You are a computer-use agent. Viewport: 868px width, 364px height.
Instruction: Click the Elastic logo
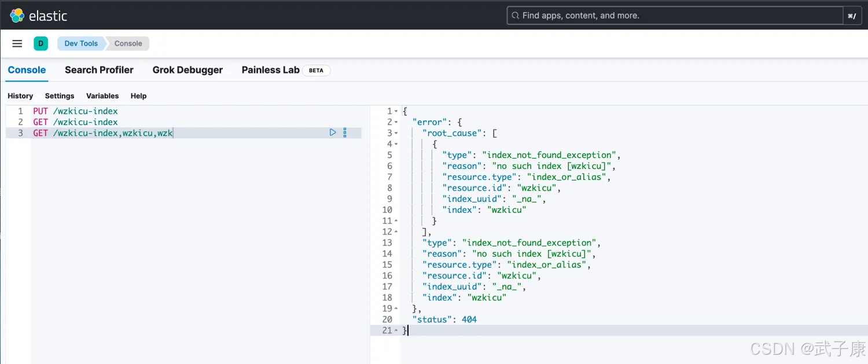[x=39, y=16]
